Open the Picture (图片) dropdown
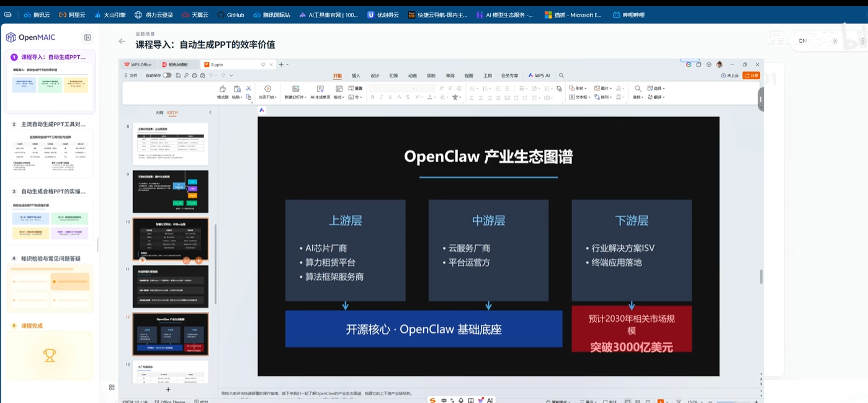Screen dimensions: 868x403 point(602,89)
